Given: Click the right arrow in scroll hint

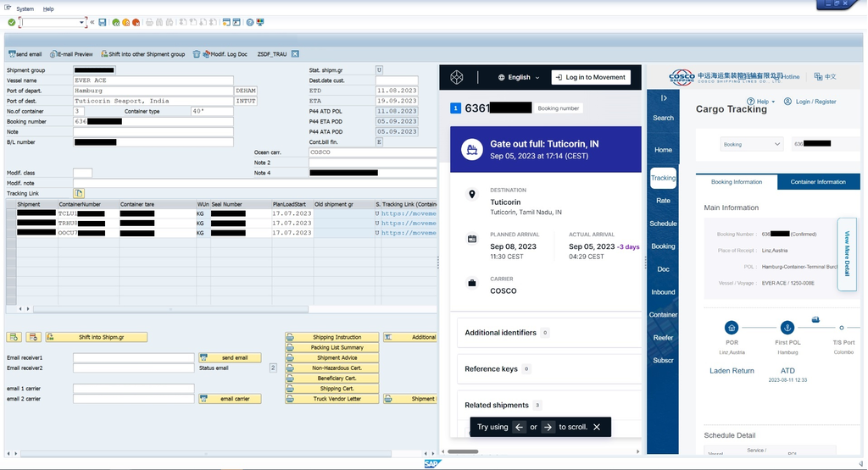Looking at the screenshot, I should click(x=548, y=427).
